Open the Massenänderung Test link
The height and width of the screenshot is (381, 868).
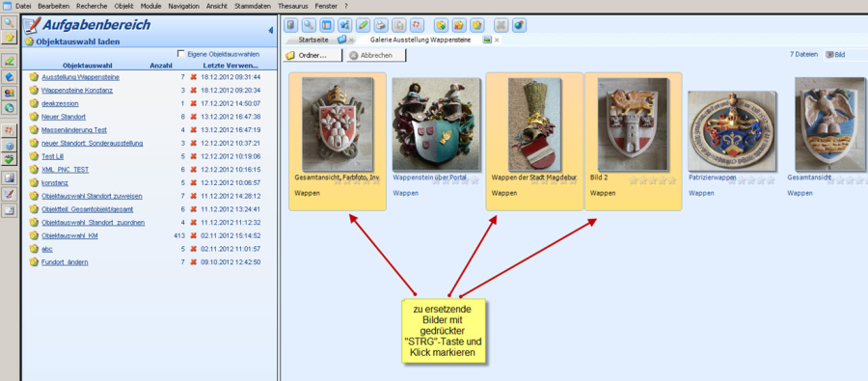coord(74,130)
